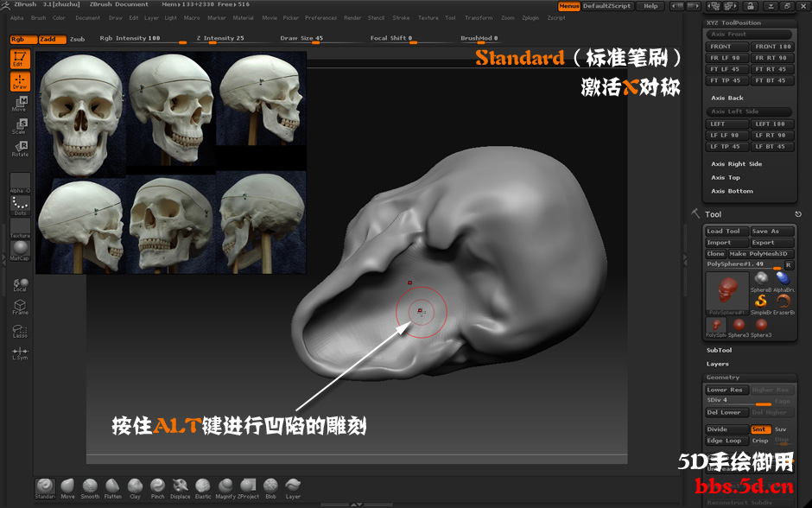Image resolution: width=812 pixels, height=508 pixels.
Task: Toggle the Crisp edge option
Action: tap(760, 441)
